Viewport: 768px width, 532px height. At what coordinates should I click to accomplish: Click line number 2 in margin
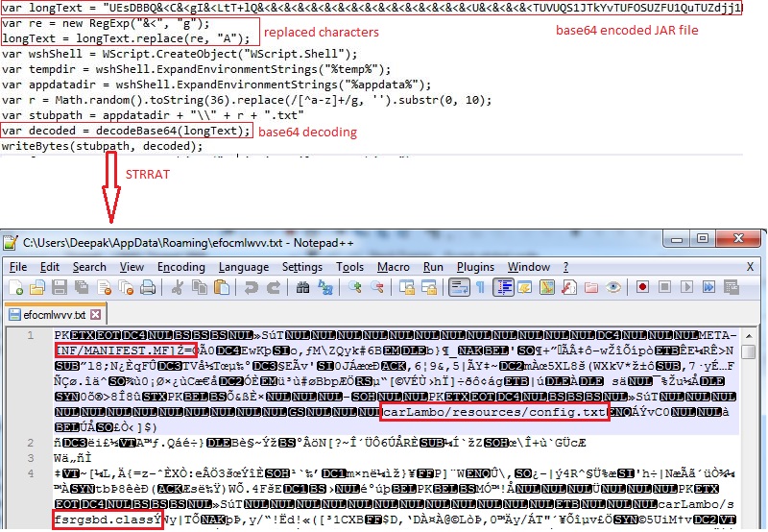(x=31, y=443)
